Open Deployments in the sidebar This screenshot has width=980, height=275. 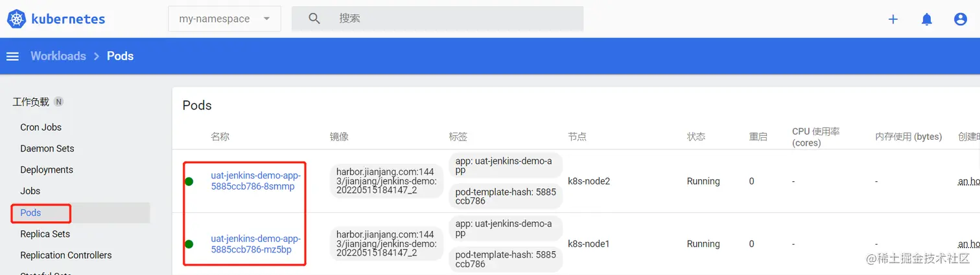coord(47,170)
